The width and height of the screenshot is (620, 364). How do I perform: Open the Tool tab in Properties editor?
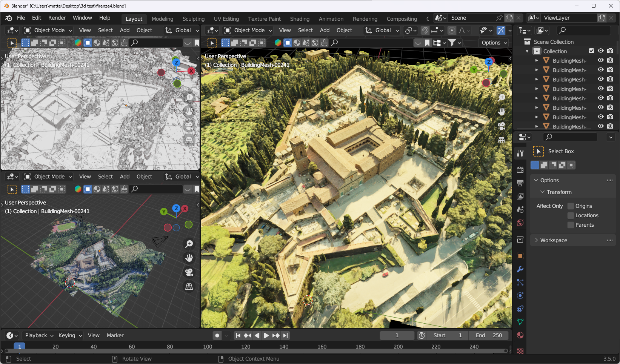click(x=520, y=153)
